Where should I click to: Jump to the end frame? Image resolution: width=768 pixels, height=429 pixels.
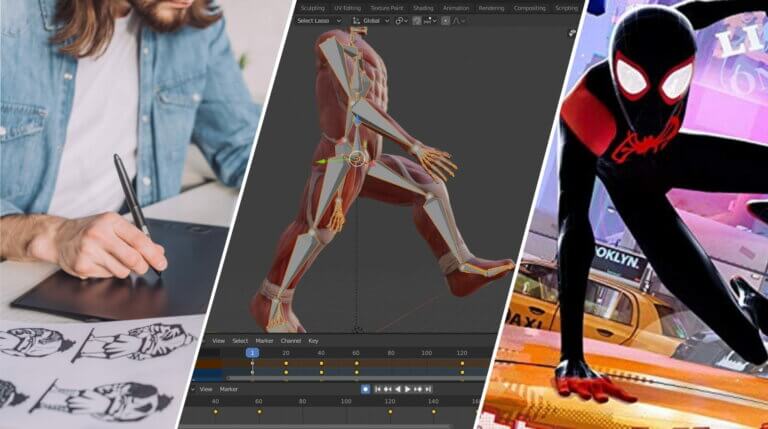(x=428, y=389)
